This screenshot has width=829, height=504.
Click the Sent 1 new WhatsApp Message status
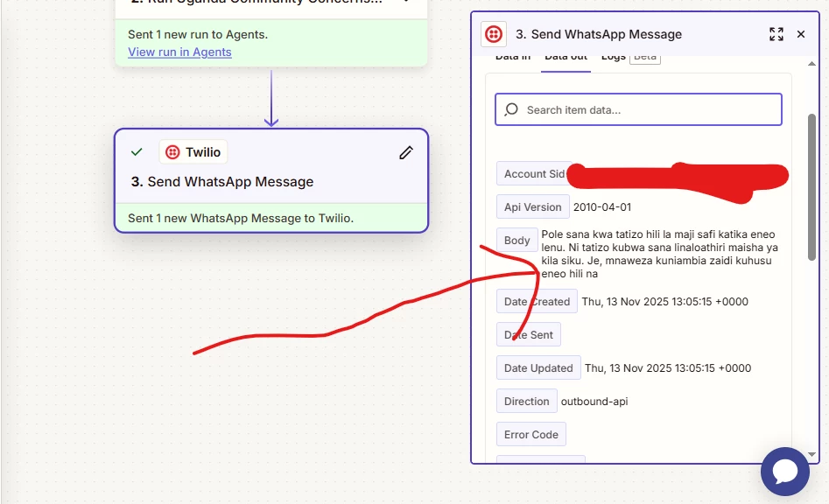241,218
